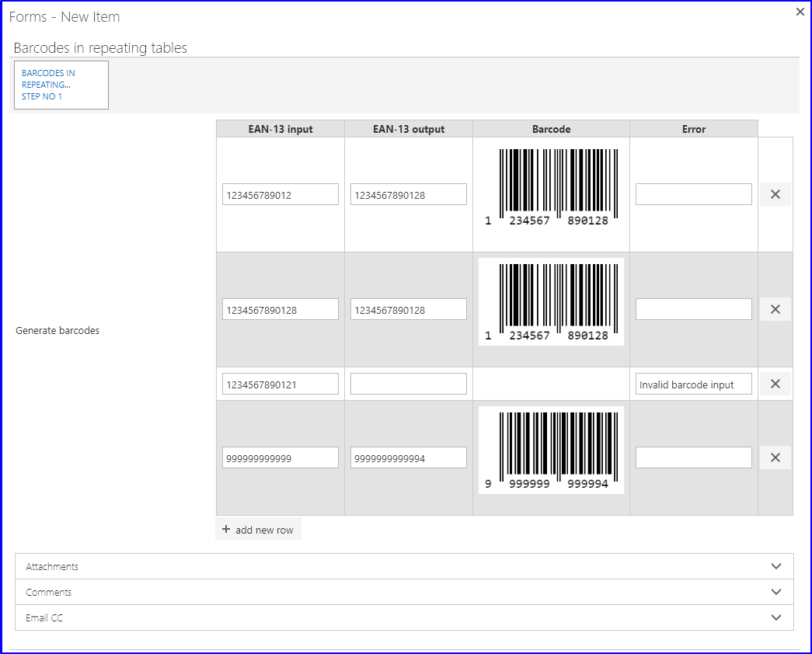This screenshot has height=654, width=812.
Task: Click the Error column header
Action: 694,129
